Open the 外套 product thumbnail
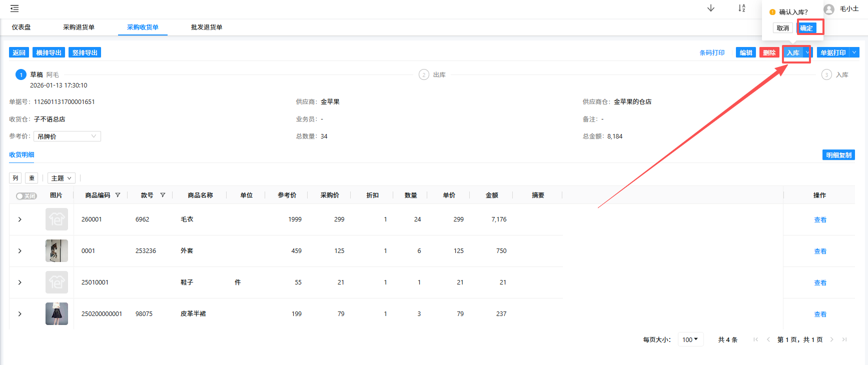Viewport: 868px width, 365px height. 57,250
